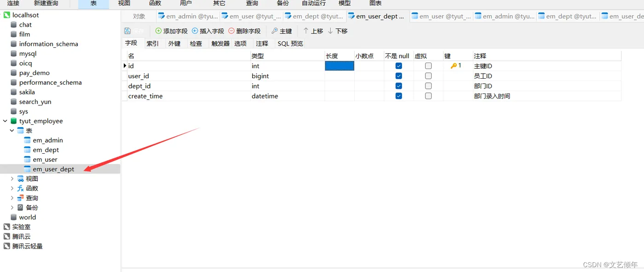Viewport: 644px width, 272px height.
Task: Enable the 虚拟 checkbox for dept_id
Action: (428, 86)
